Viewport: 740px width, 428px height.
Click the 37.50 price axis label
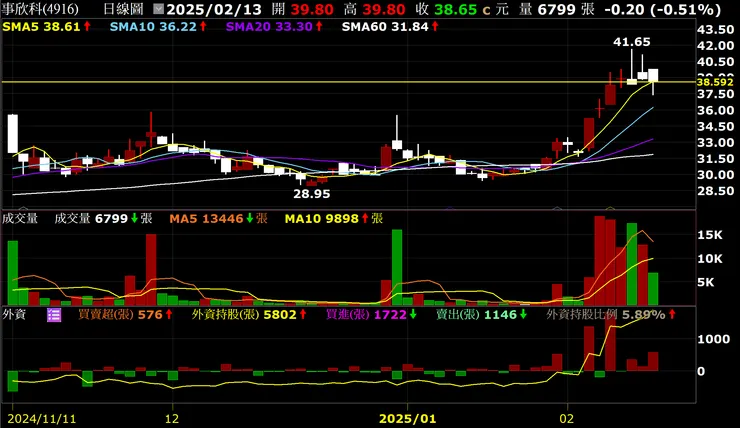click(x=715, y=94)
